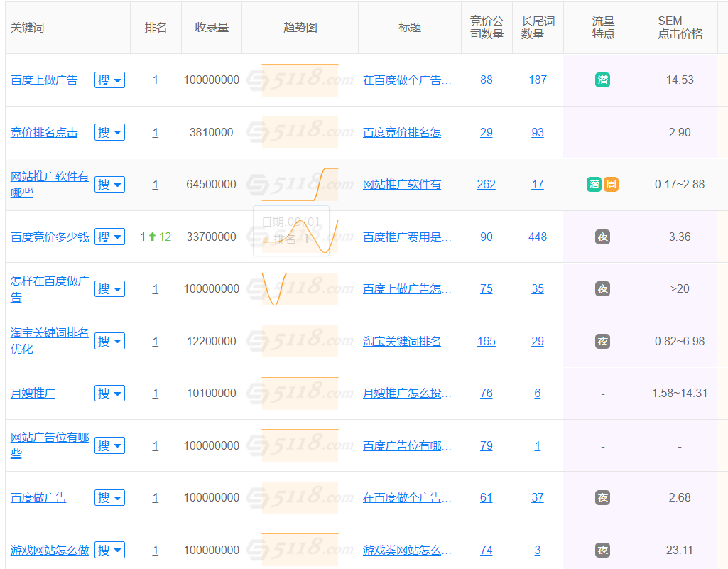Open 搜 dropdown for 淘宝关键词排名优化

pos(109,342)
